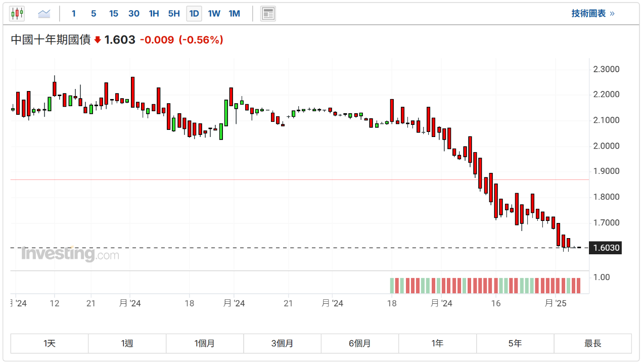The width and height of the screenshot is (642, 364).
Task: Select the 15-minute interval
Action: pos(114,14)
